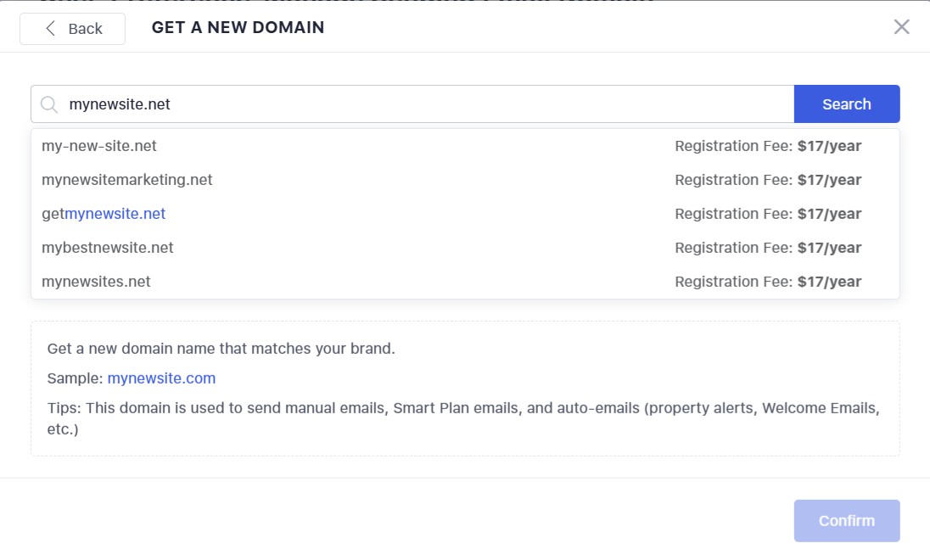Select the my-new-site.net suggestion
Viewport: 930px width, 560px height.
click(x=99, y=146)
